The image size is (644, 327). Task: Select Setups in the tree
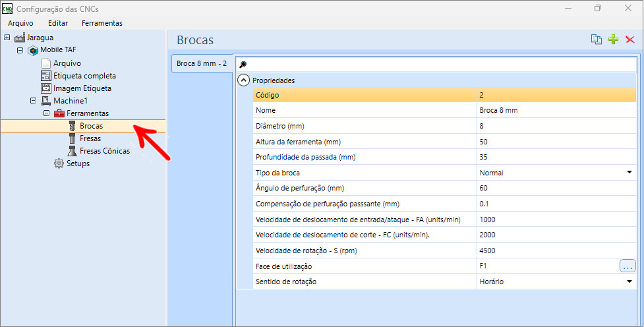coord(78,163)
